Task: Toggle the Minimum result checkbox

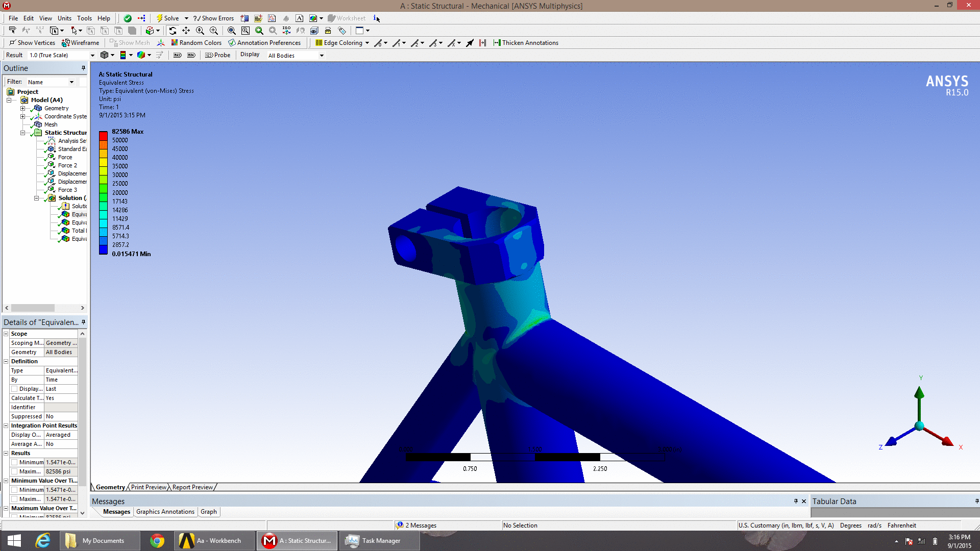Action: click(x=15, y=462)
